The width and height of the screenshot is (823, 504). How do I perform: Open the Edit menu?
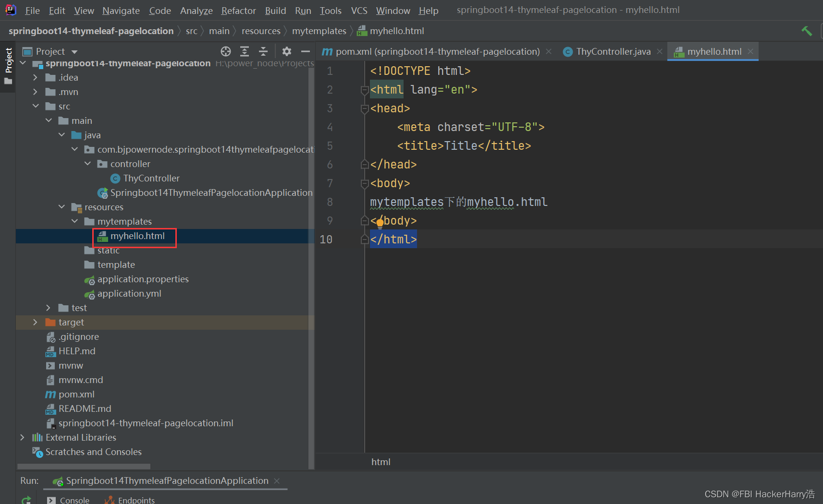(57, 11)
